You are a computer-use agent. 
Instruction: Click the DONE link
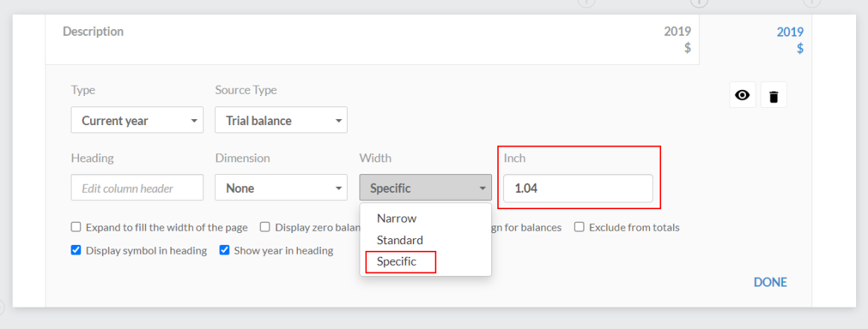pyautogui.click(x=770, y=282)
